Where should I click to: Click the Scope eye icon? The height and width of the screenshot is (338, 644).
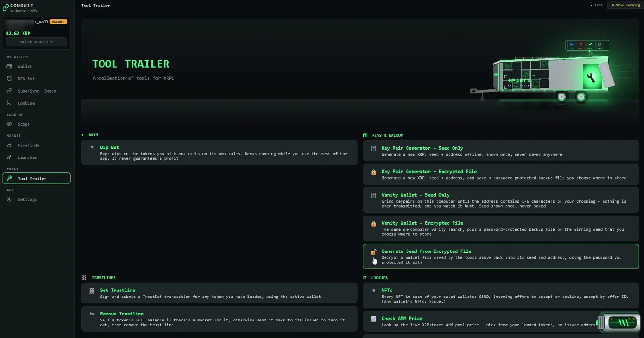[9, 124]
